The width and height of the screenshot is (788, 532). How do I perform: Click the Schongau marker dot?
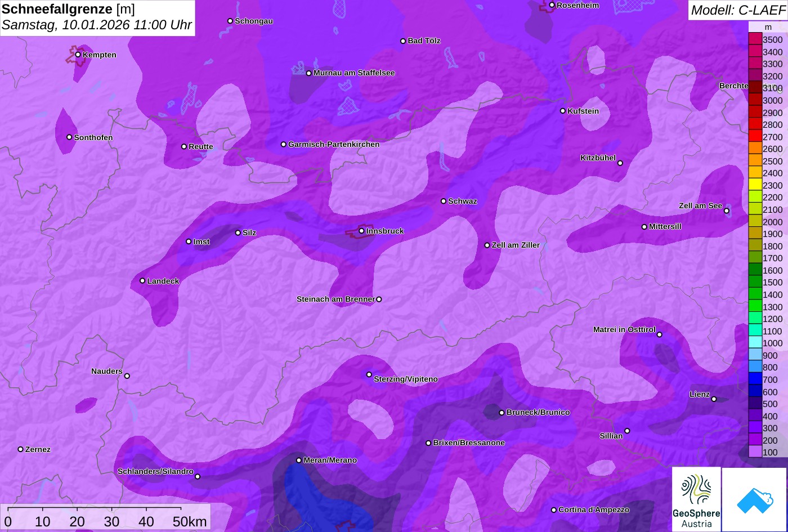(x=230, y=21)
